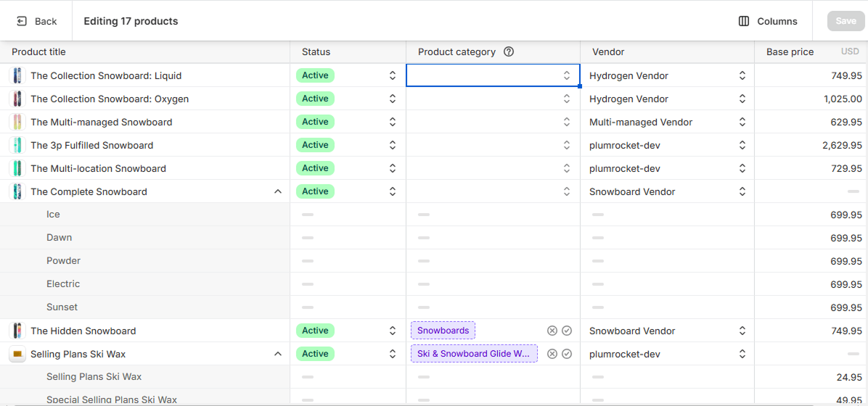The width and height of the screenshot is (868, 406).
Task: Open category dropdown for Multi-location Snowboard
Action: click(567, 168)
